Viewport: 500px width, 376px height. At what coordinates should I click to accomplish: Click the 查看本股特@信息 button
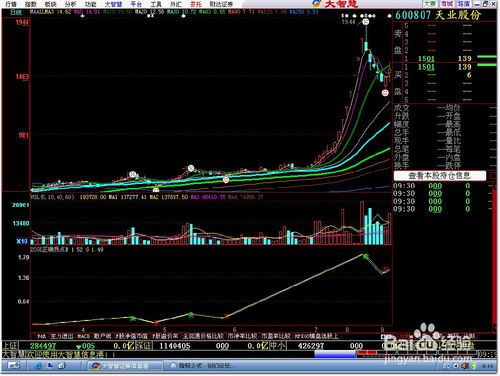pos(440,176)
